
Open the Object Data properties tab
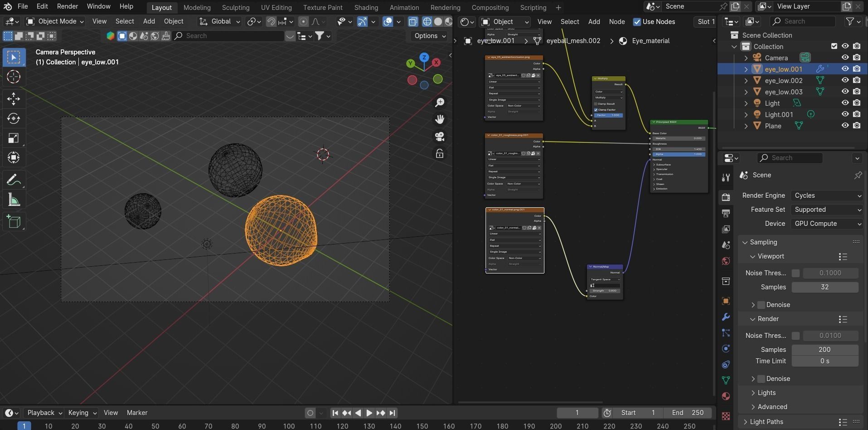point(726,380)
